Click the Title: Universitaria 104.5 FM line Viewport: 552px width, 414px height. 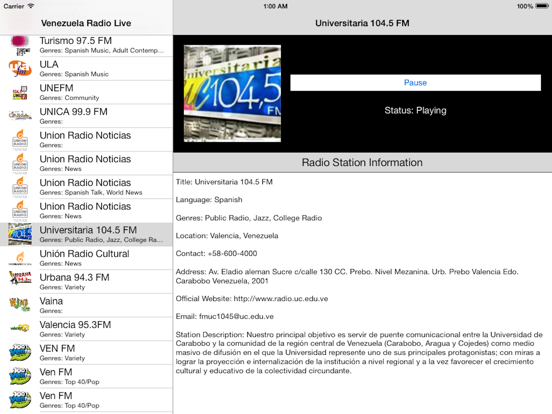pyautogui.click(x=224, y=182)
